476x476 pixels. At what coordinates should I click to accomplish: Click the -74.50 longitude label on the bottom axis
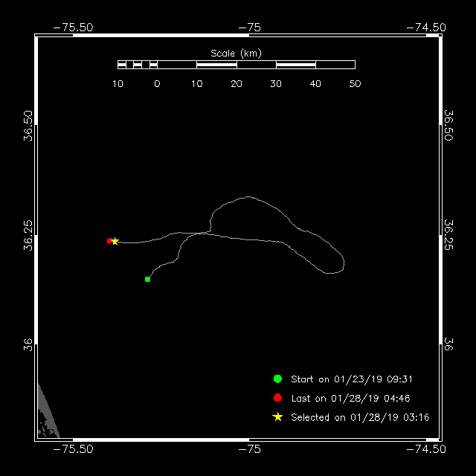click(426, 449)
